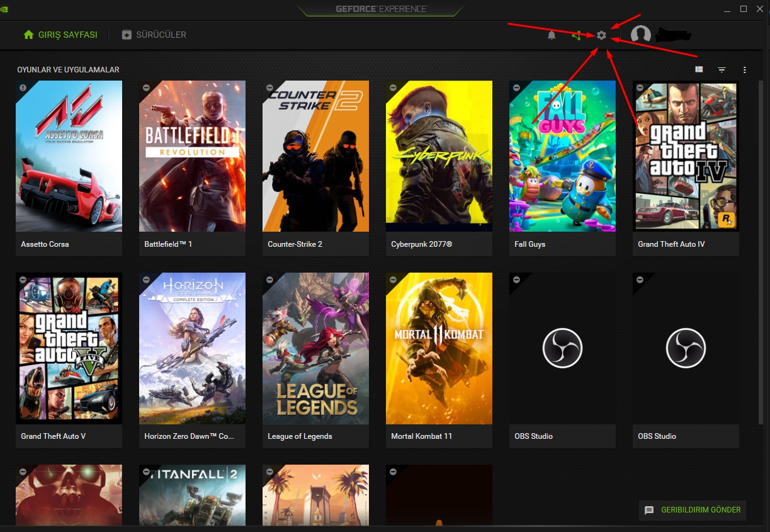The width and height of the screenshot is (770, 532).
Task: Select the "Mortal Kombat 11" title label
Action: [x=422, y=436]
